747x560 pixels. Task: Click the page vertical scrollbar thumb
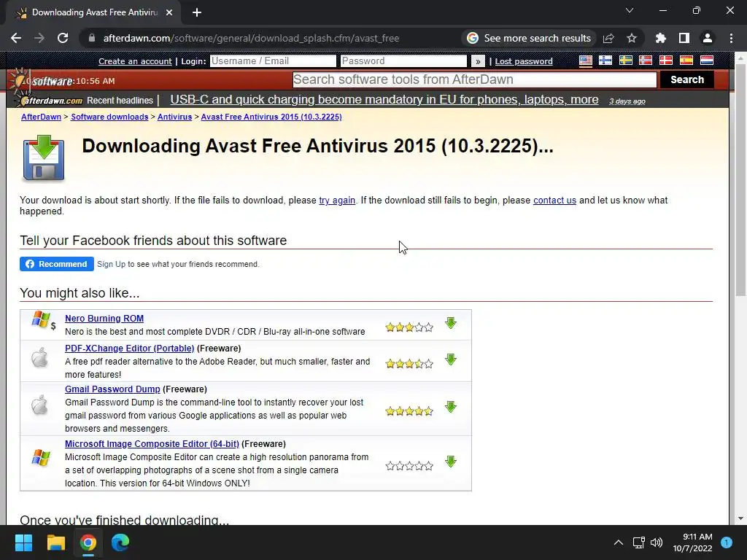pyautogui.click(x=740, y=180)
